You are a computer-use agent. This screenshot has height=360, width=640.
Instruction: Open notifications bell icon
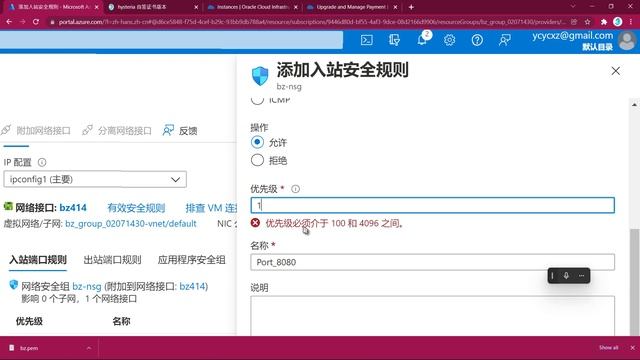click(x=422, y=40)
